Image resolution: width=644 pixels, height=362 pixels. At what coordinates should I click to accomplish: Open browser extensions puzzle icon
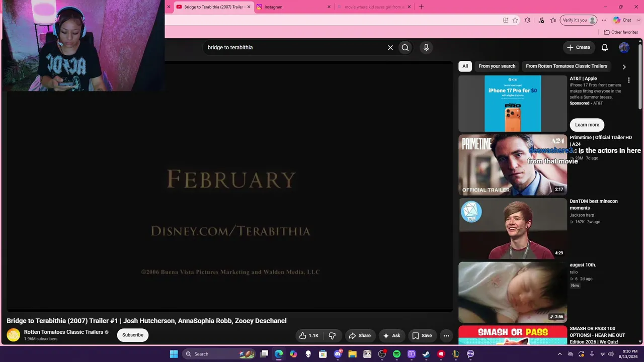coord(527,20)
